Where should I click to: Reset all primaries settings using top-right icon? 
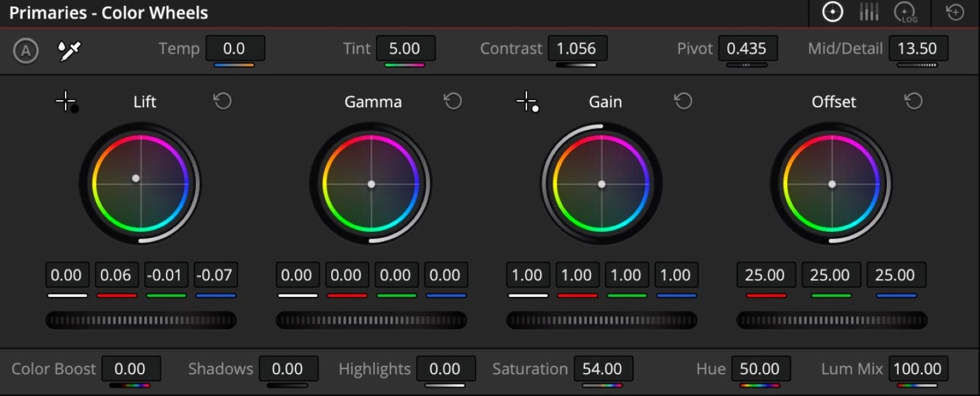coord(953,11)
